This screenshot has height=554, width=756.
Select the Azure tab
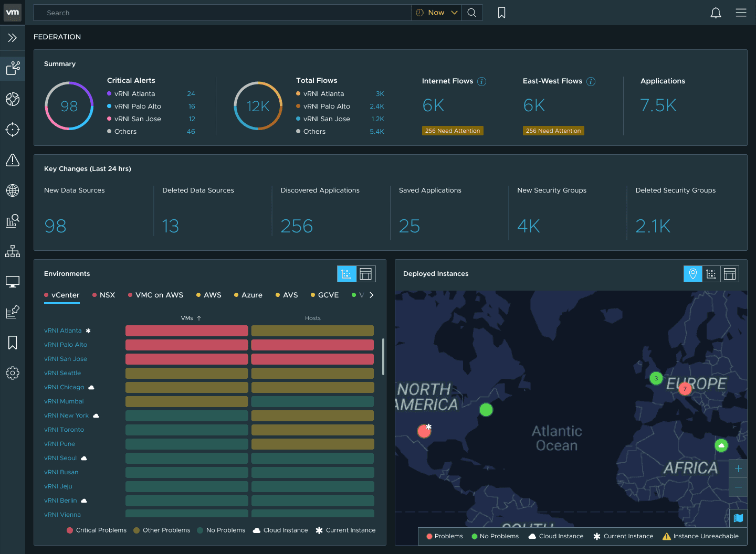[x=248, y=295]
